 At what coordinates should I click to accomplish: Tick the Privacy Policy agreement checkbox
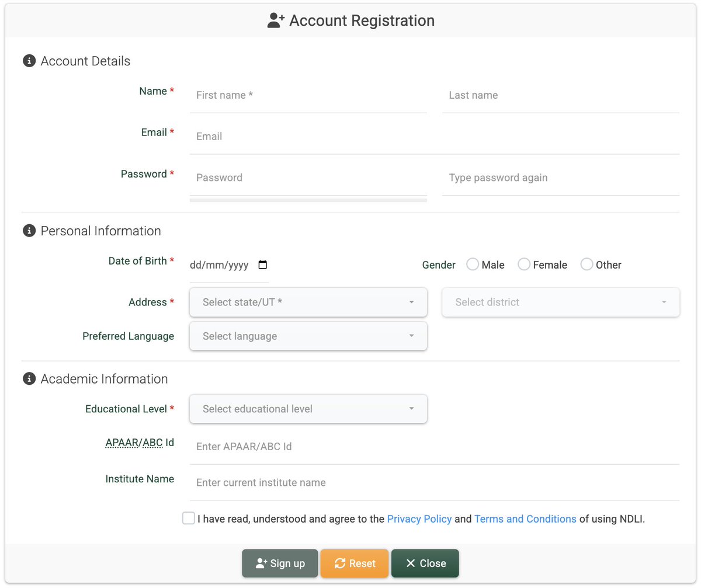(x=189, y=519)
